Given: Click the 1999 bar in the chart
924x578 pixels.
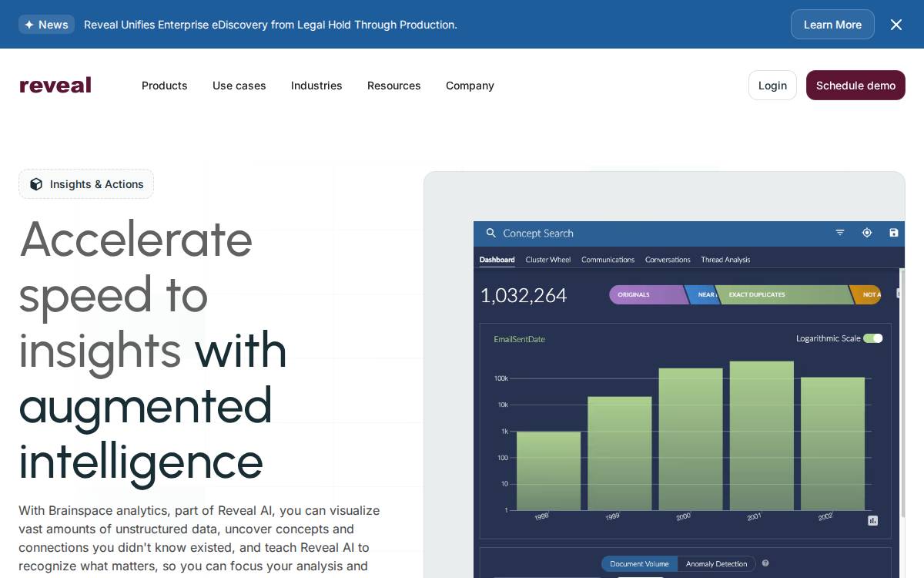Looking at the screenshot, I should pyautogui.click(x=619, y=453).
